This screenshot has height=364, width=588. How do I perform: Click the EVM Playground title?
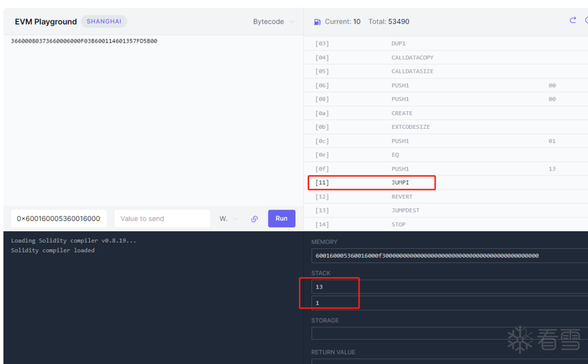(46, 22)
